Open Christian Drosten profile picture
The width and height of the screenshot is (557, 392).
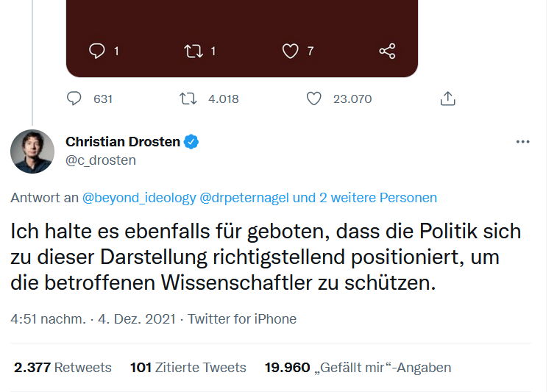point(32,152)
